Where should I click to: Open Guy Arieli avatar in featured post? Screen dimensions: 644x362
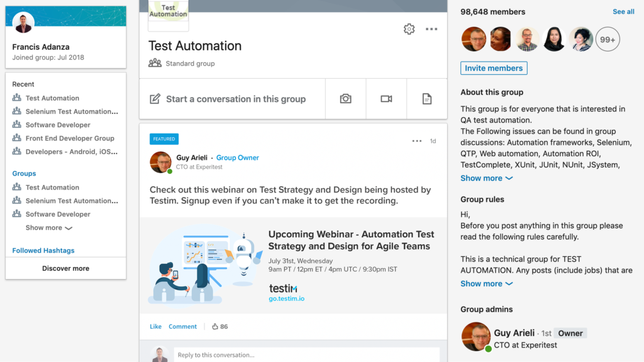tap(160, 162)
